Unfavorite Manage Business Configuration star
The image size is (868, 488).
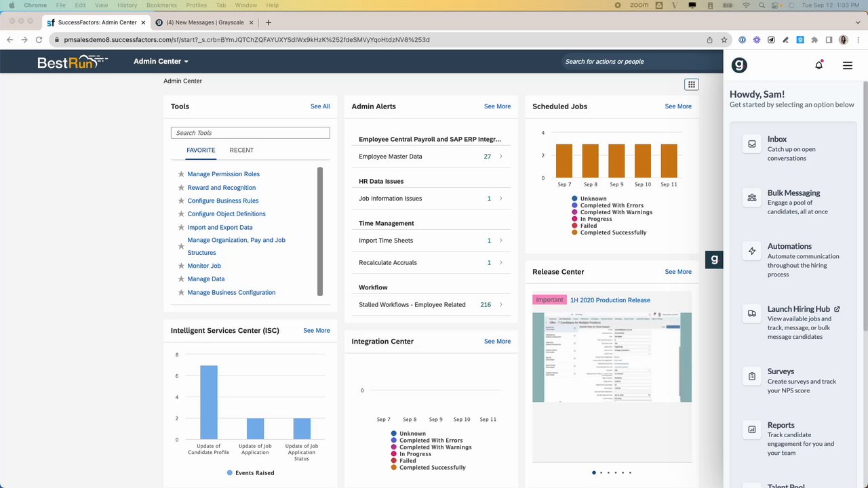181,293
